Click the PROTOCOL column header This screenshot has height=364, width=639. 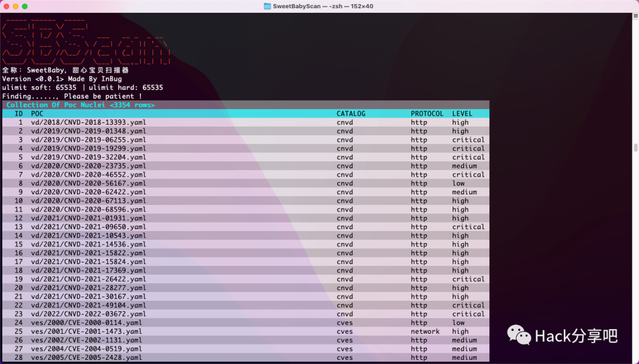427,113
